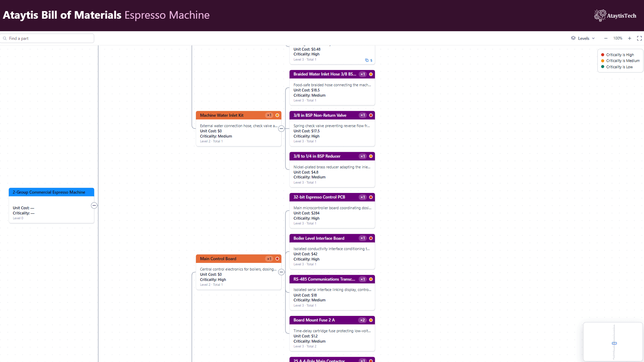The height and width of the screenshot is (362, 644).
Task: Zoom out with the minus button
Action: (x=606, y=38)
